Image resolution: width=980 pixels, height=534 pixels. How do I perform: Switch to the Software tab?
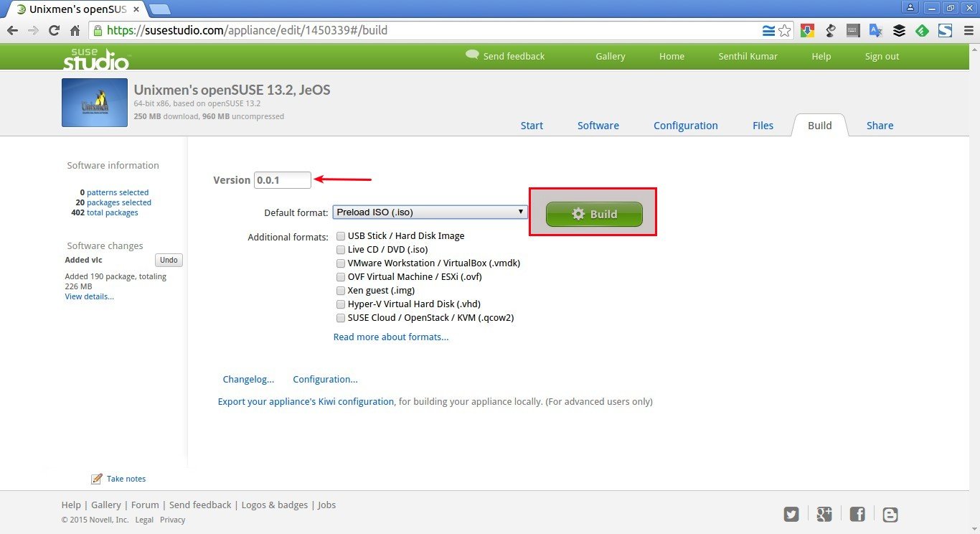[x=598, y=126]
